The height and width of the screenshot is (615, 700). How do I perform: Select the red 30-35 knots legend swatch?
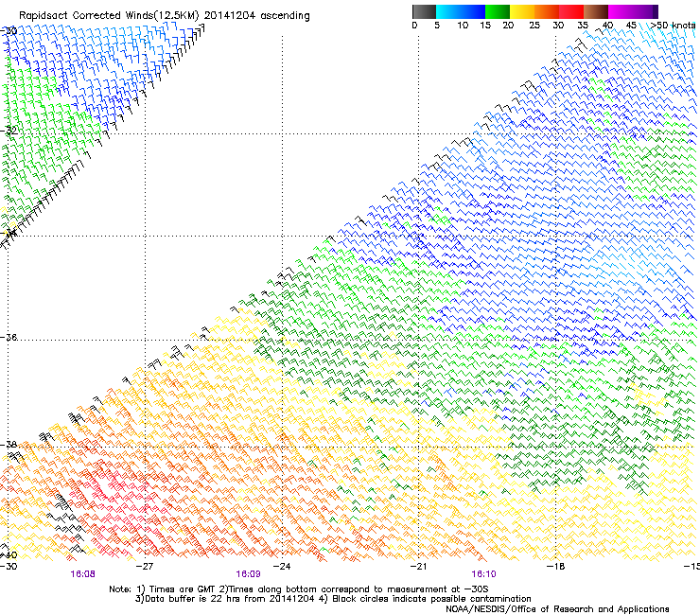(571, 11)
